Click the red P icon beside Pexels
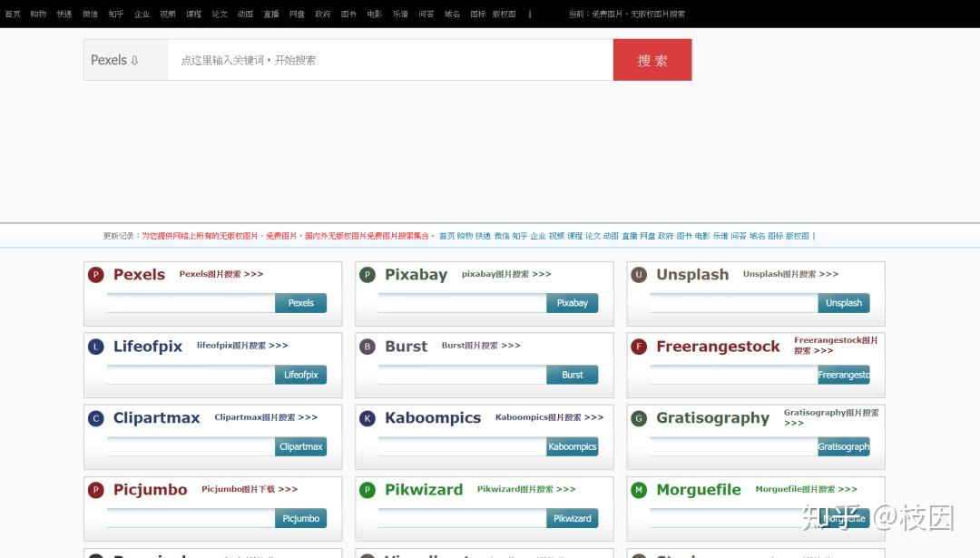Viewport: 980px width, 558px height. click(95, 275)
